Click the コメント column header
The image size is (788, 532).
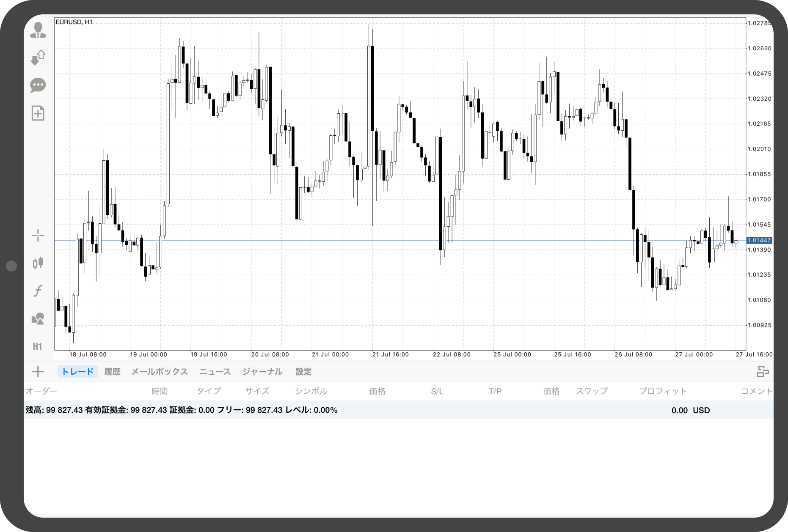point(757,391)
